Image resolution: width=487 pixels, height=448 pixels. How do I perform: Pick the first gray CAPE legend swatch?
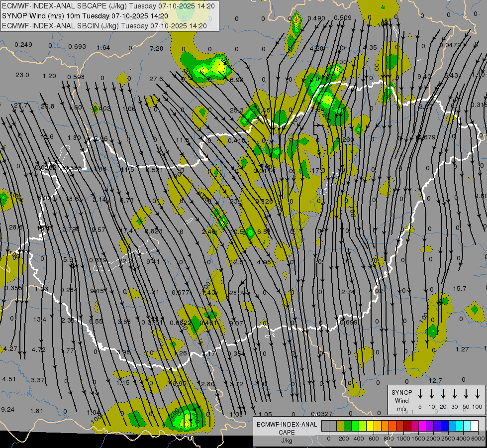pyautogui.click(x=325, y=426)
